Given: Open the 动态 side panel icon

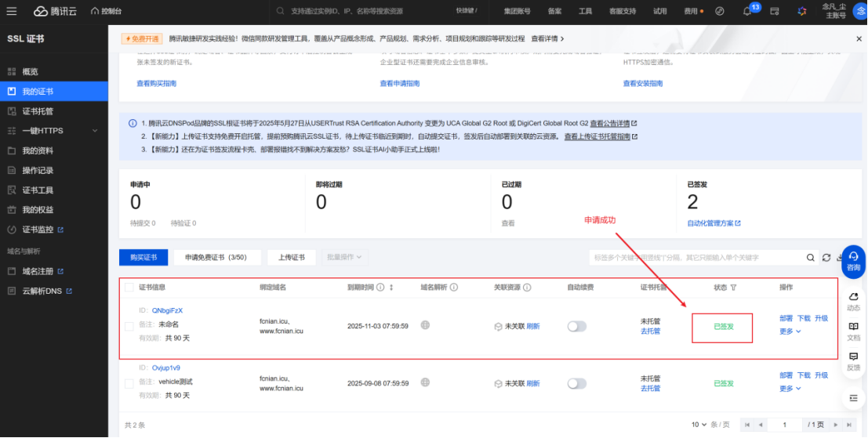Looking at the screenshot, I should tap(854, 302).
